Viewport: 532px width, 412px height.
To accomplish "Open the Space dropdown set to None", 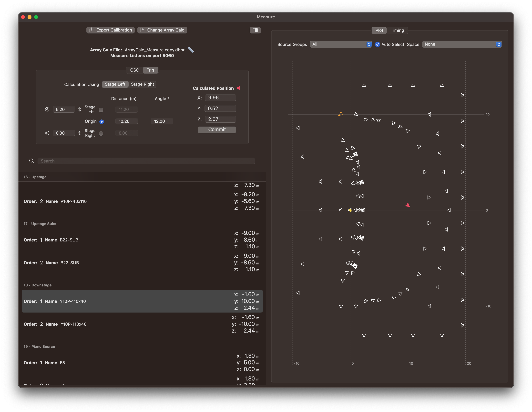I will tap(462, 44).
